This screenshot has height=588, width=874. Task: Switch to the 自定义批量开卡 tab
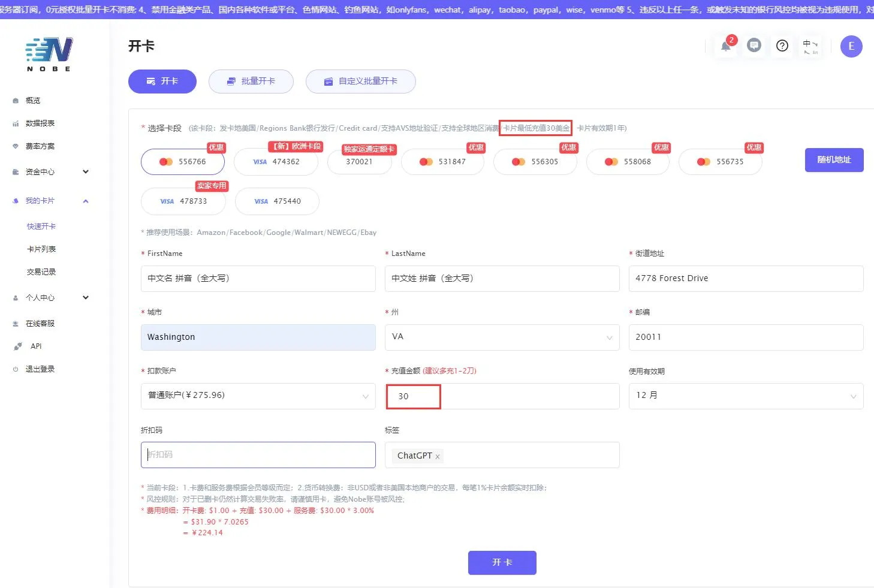(361, 82)
